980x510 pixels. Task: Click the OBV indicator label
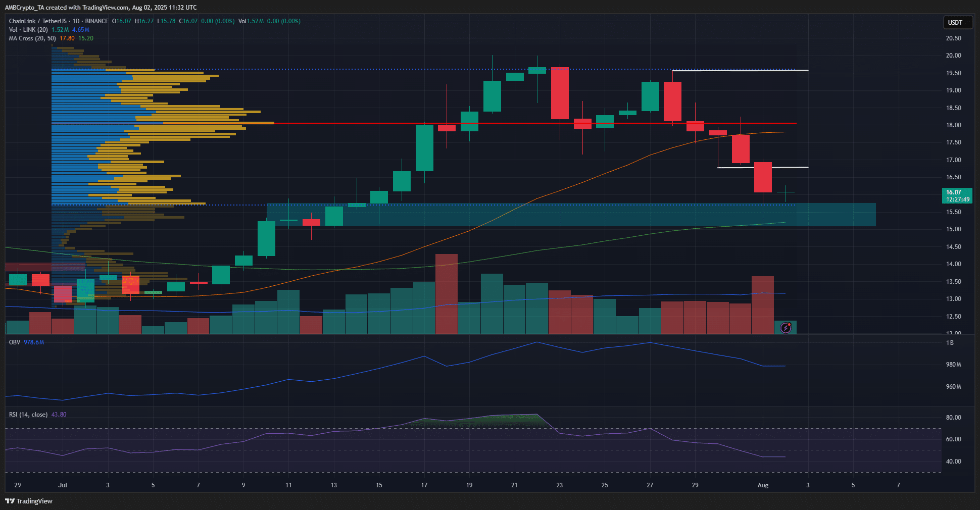coord(15,342)
